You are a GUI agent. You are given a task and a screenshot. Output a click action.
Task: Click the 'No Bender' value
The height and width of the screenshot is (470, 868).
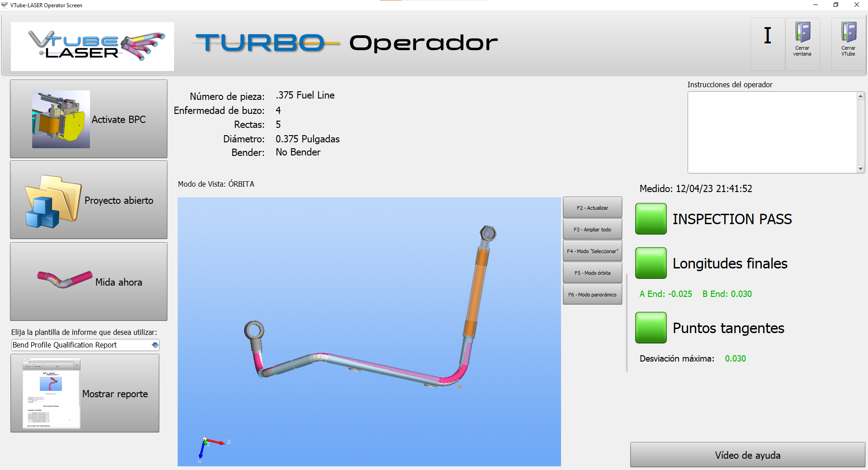click(x=298, y=152)
